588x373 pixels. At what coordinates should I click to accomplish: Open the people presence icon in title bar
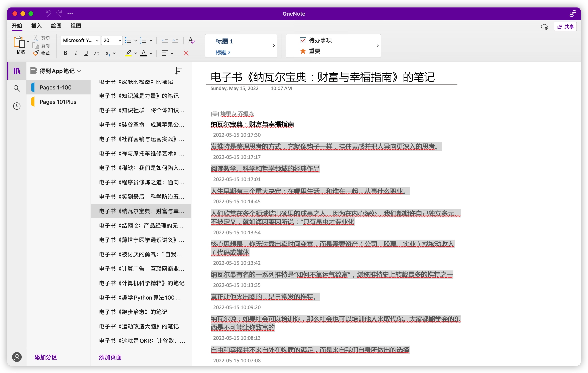pos(572,14)
